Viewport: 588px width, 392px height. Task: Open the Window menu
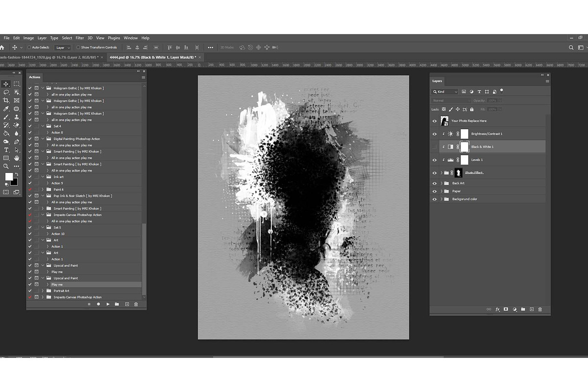[131, 38]
